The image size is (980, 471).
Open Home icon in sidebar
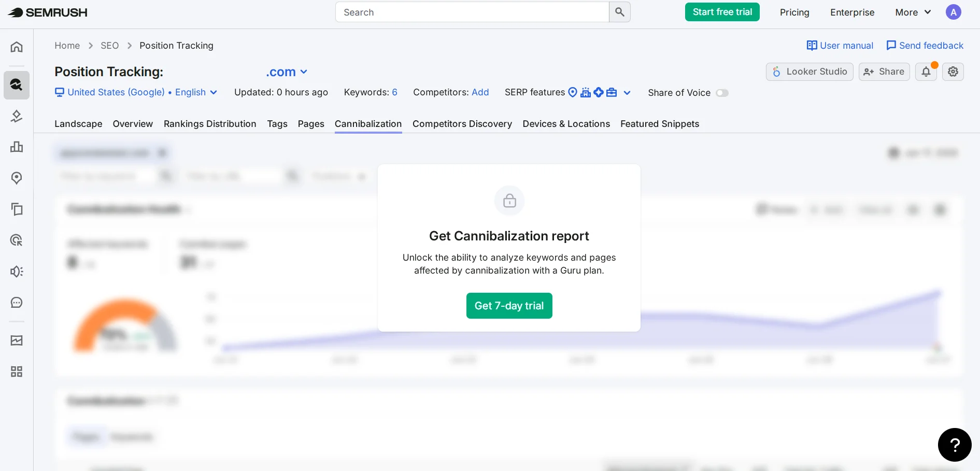point(17,47)
